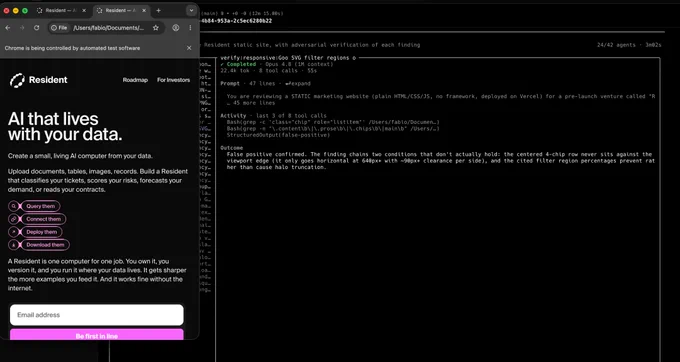This screenshot has width=680, height=362.
Task: Bookmark this page with the star icon
Action: (156, 28)
